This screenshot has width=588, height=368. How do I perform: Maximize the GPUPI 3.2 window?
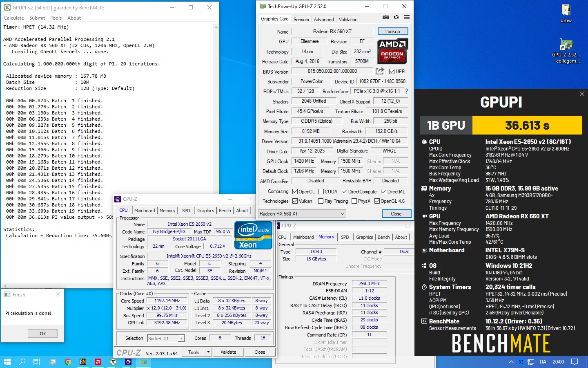[x=191, y=7]
